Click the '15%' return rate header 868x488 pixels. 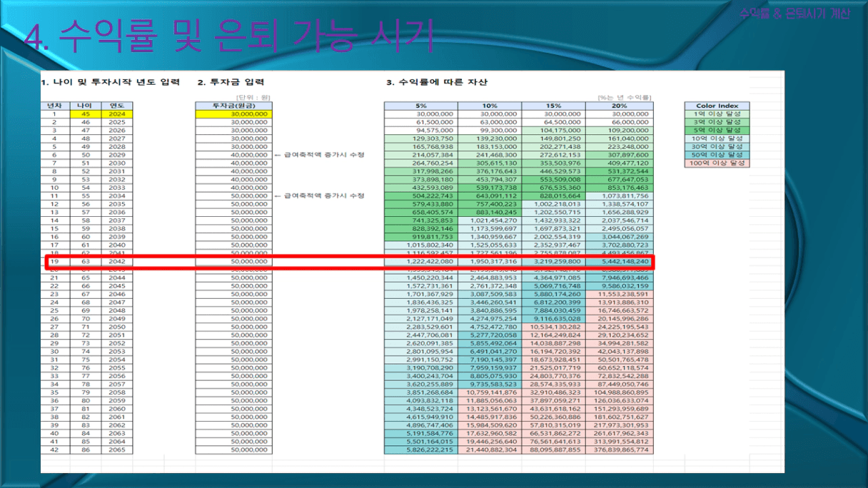tap(553, 106)
